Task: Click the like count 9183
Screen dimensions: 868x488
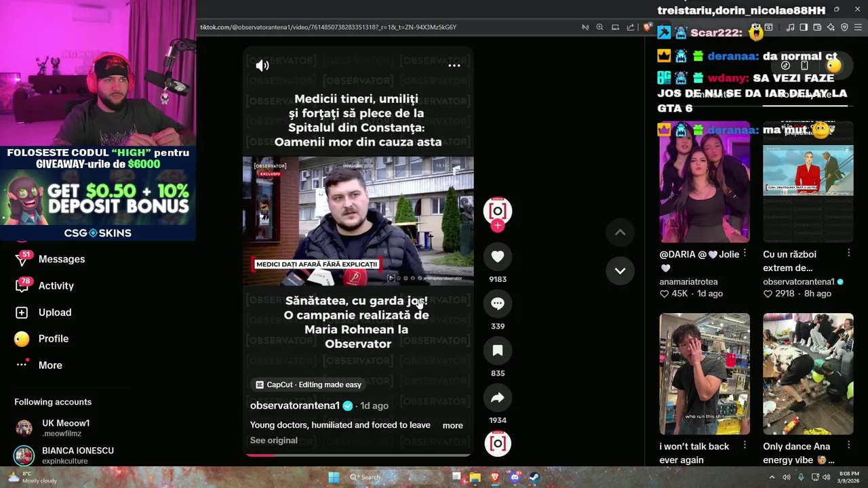Action: (x=498, y=279)
